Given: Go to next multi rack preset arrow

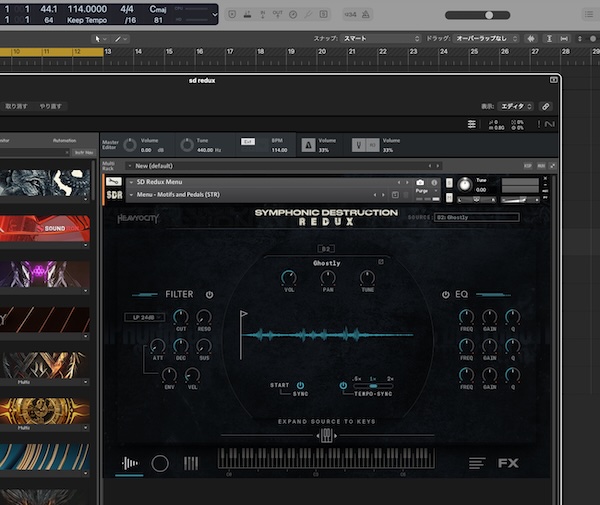Looking at the screenshot, I should (438, 166).
